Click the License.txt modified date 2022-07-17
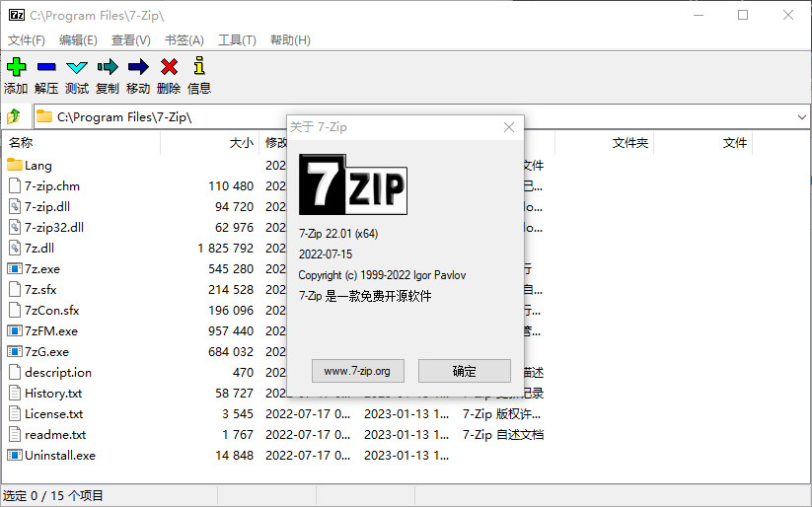This screenshot has height=507, width=812. click(x=308, y=413)
